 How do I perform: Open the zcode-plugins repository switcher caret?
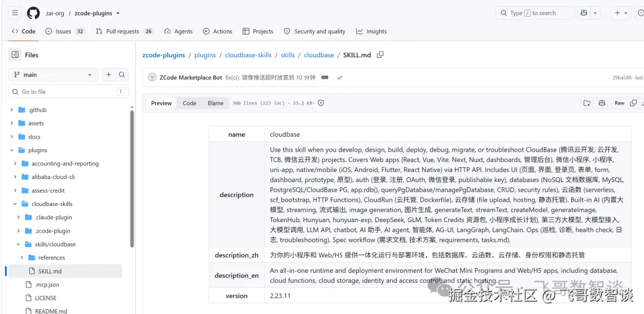click(x=118, y=13)
